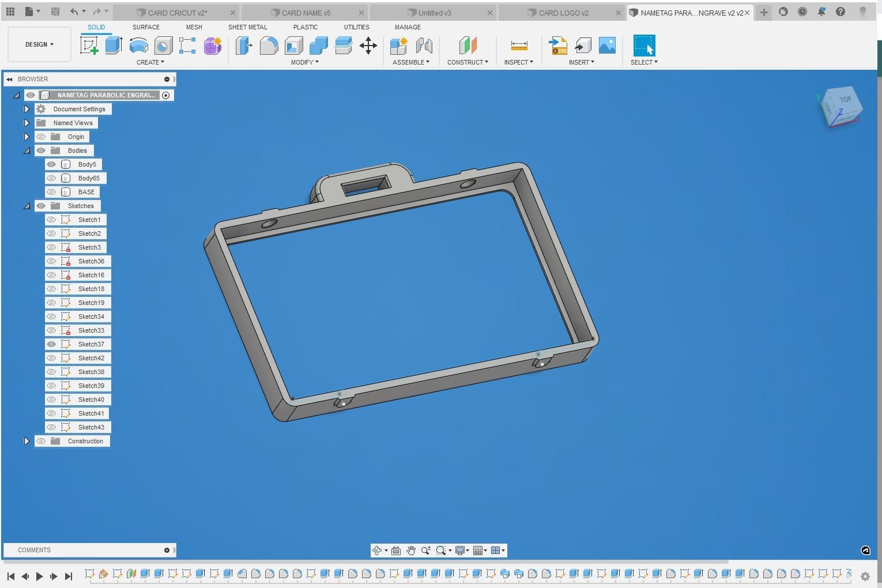Viewport: 882px width, 588px height.
Task: Activate the Press Pull tool
Action: (x=244, y=46)
